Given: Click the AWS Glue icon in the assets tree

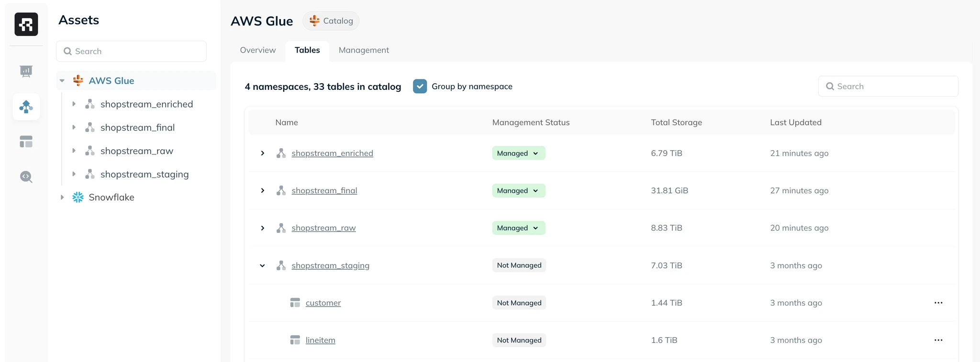Looking at the screenshot, I should [x=78, y=80].
